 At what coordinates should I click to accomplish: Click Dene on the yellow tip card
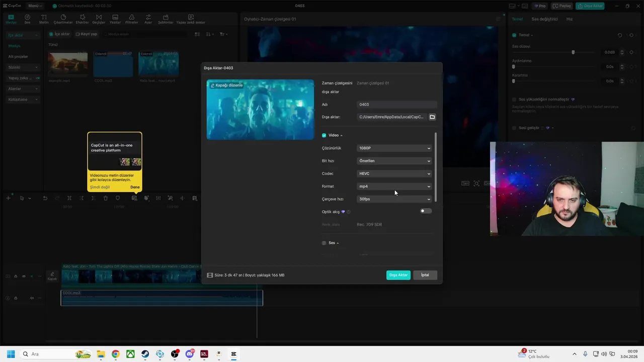pyautogui.click(x=135, y=187)
